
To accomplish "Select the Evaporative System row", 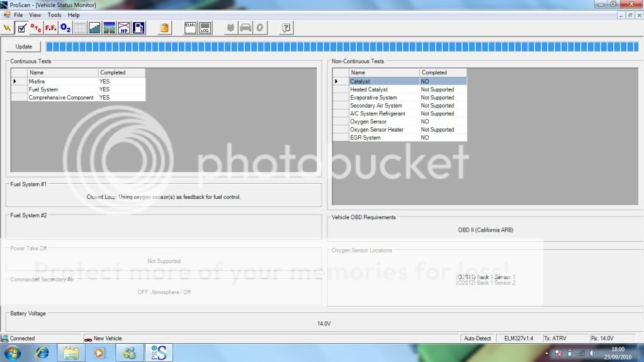I will click(x=400, y=98).
